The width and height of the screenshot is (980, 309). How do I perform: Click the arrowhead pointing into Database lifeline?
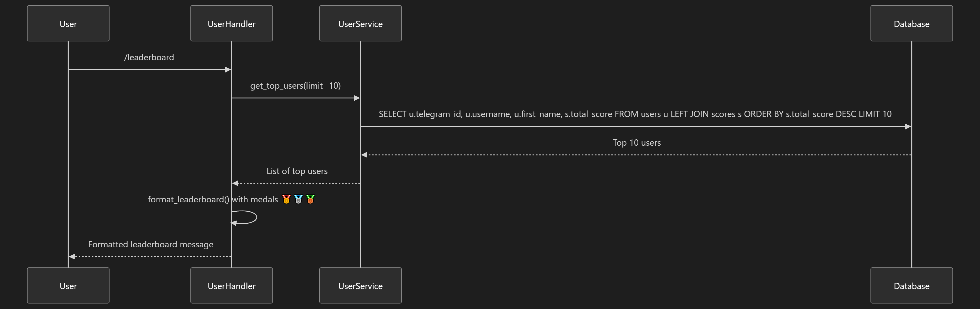[x=908, y=127]
